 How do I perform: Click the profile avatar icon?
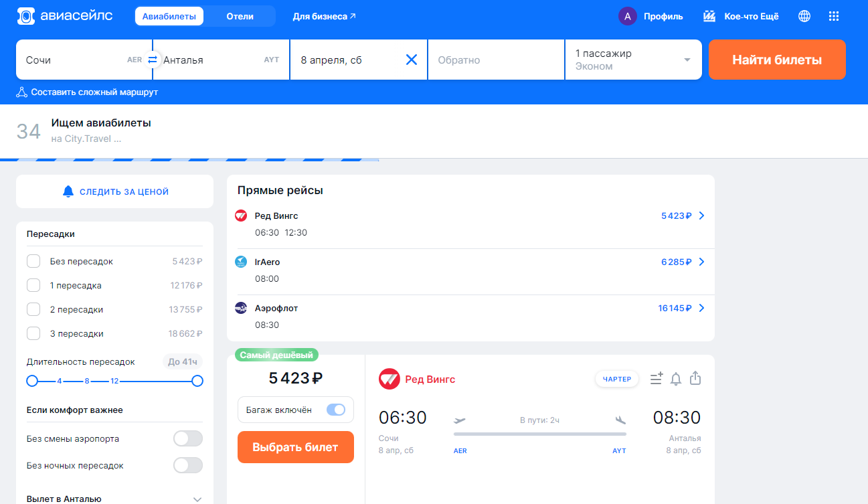(x=627, y=16)
